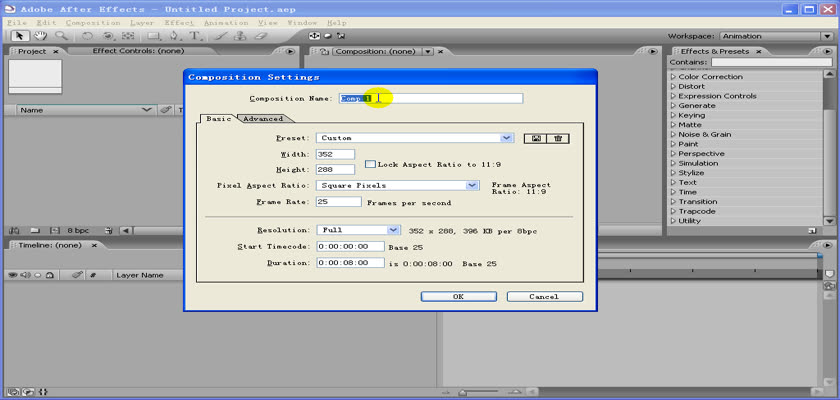The height and width of the screenshot is (400, 840).
Task: Switch to the Effect Controls tab
Action: tap(138, 51)
